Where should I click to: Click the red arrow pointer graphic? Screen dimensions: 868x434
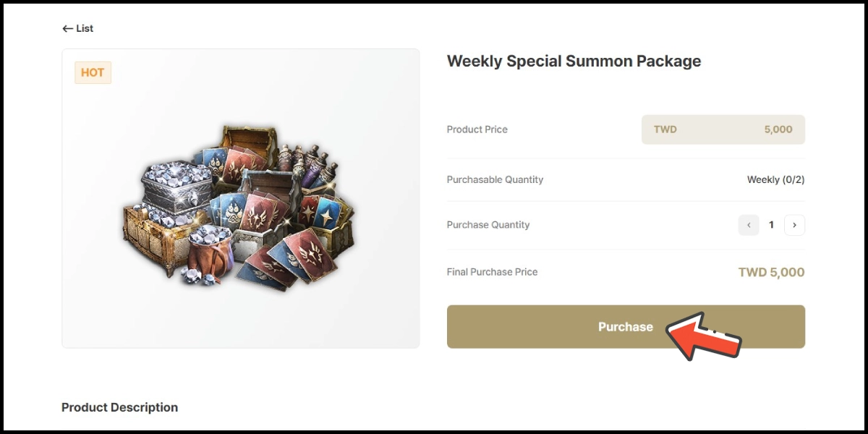point(703,335)
